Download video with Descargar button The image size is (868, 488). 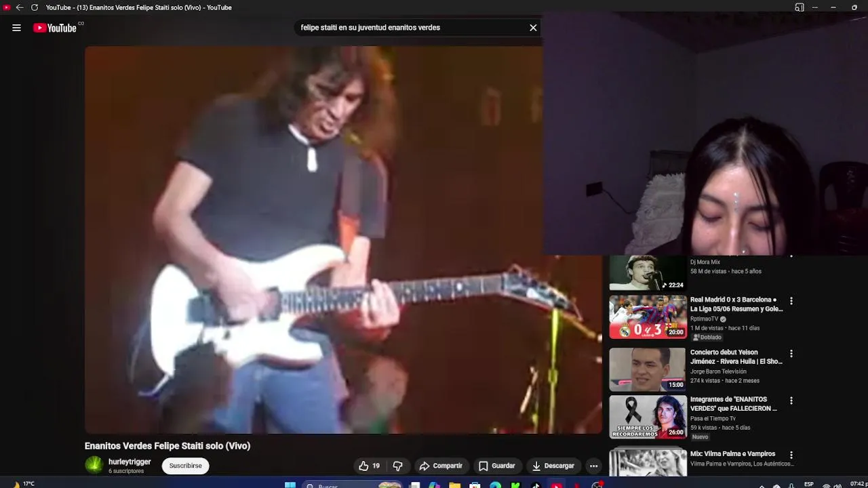pyautogui.click(x=553, y=466)
